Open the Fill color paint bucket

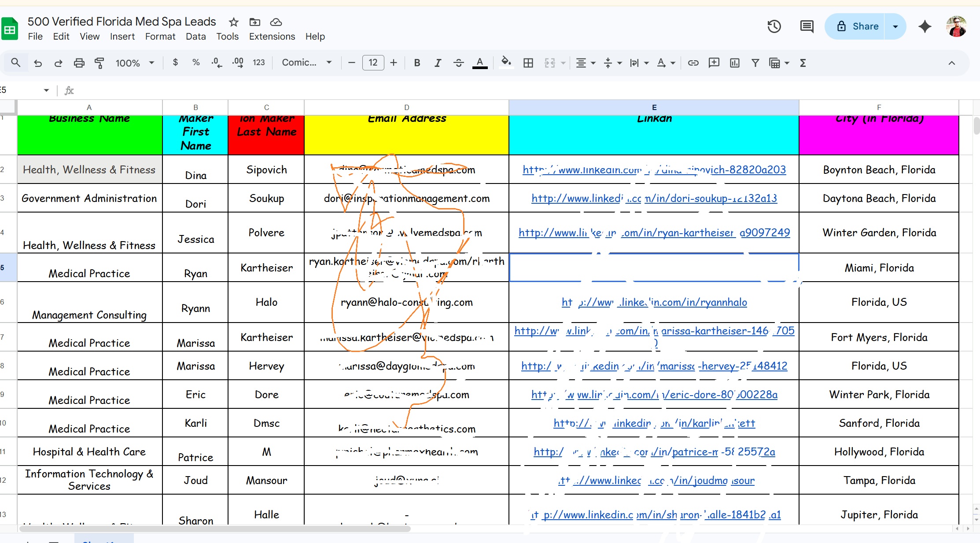pyautogui.click(x=506, y=63)
